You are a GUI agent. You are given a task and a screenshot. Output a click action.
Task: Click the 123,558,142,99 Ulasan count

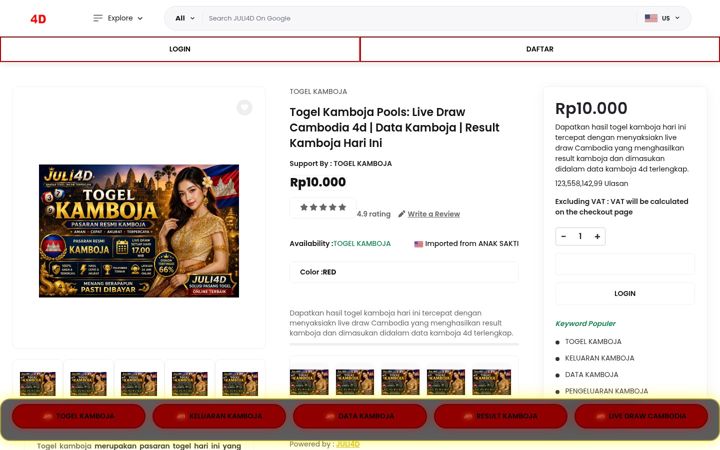[591, 183]
